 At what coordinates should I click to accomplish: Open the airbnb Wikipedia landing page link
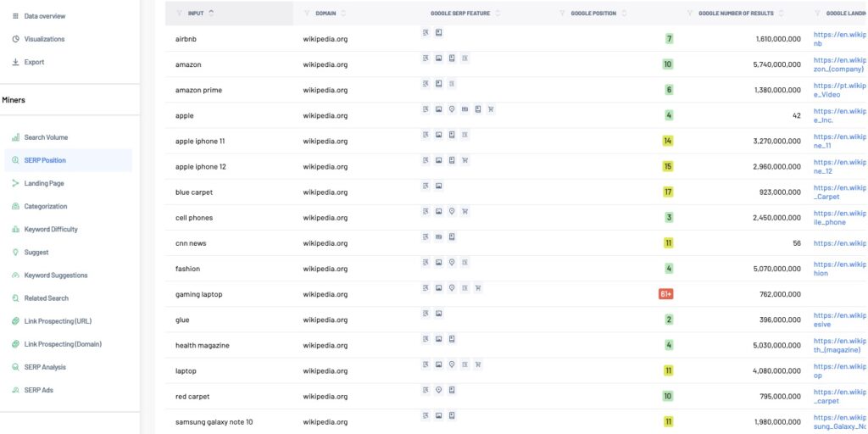pyautogui.click(x=840, y=39)
